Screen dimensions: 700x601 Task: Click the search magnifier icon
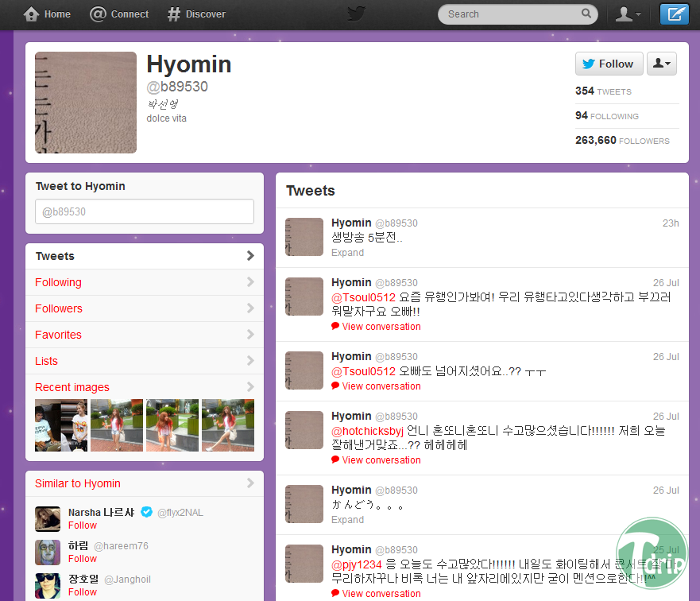coord(586,14)
